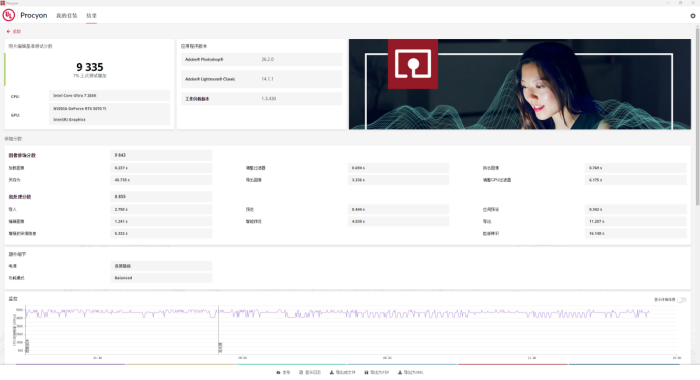This screenshot has width=700, height=380.
Task: Click the red back link text
Action: coord(17,32)
